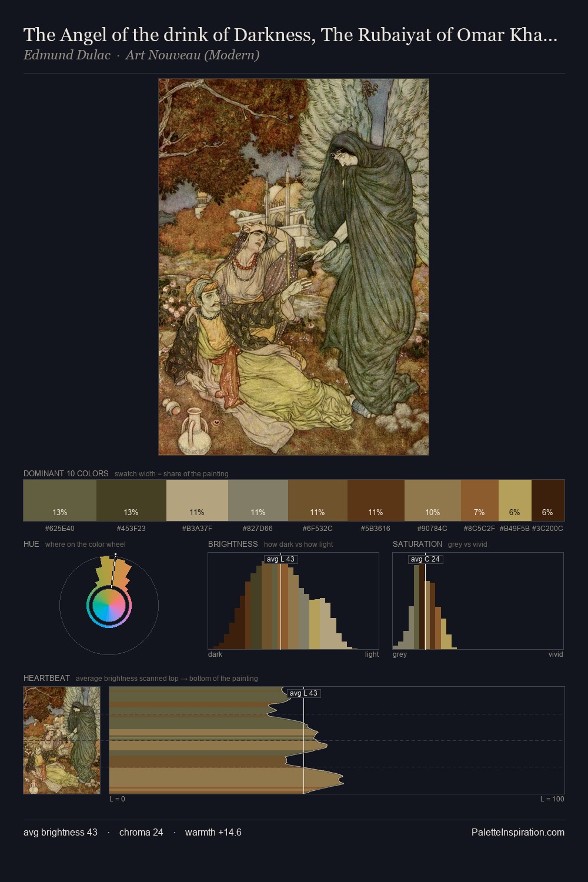Click the hex code #6F532C text

point(318,528)
